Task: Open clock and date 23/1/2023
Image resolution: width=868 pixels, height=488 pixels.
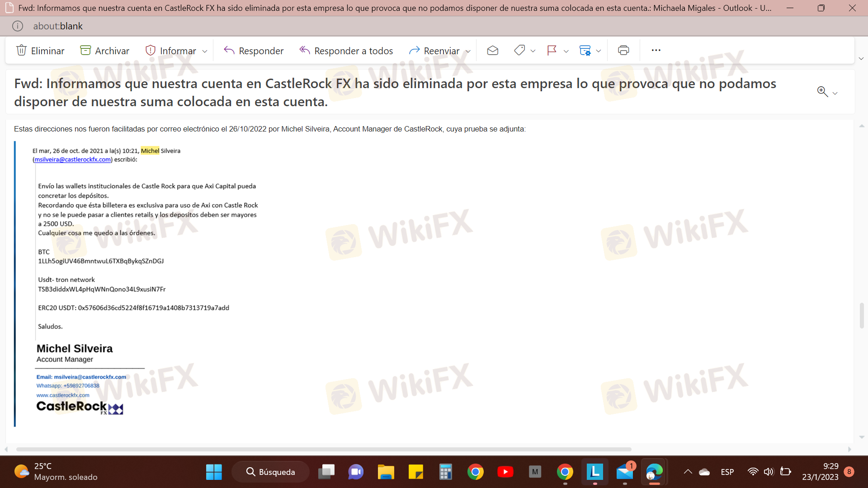Action: (820, 472)
